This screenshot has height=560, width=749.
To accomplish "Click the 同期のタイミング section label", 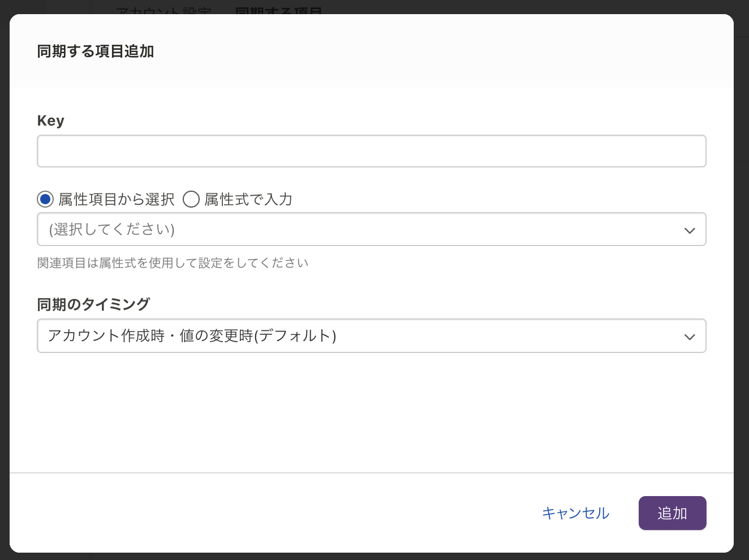I will point(93,304).
